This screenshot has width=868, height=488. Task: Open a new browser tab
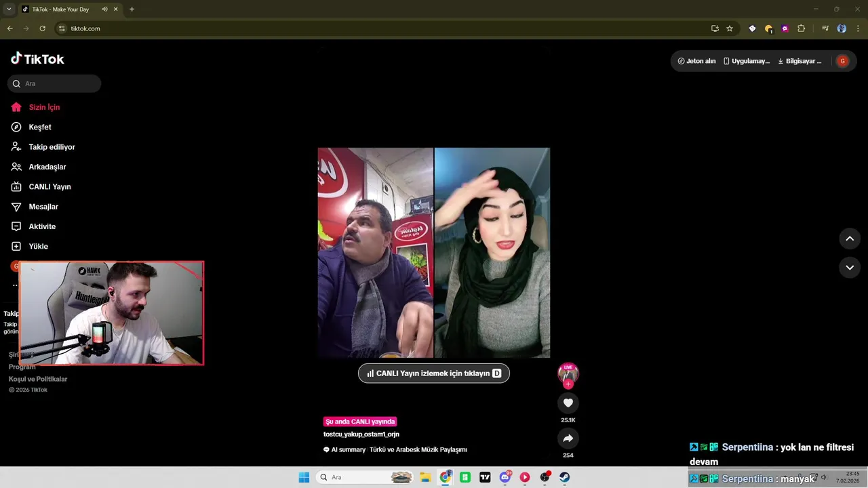pyautogui.click(x=132, y=9)
